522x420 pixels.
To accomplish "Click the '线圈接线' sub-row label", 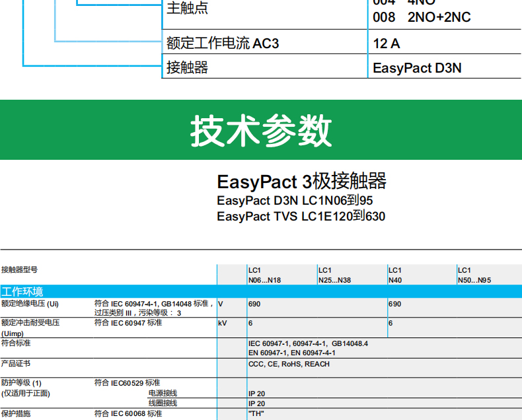I will (x=163, y=403).
